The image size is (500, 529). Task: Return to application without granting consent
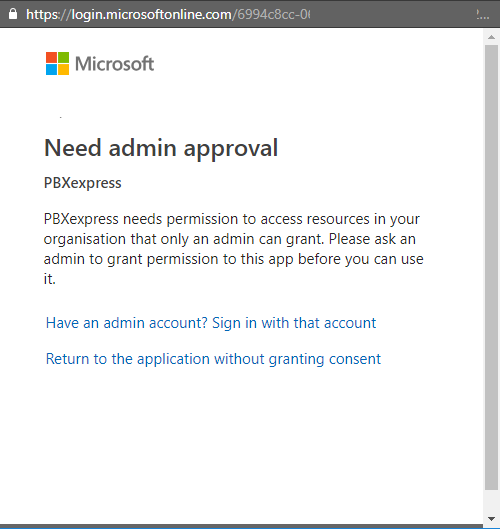(x=213, y=359)
